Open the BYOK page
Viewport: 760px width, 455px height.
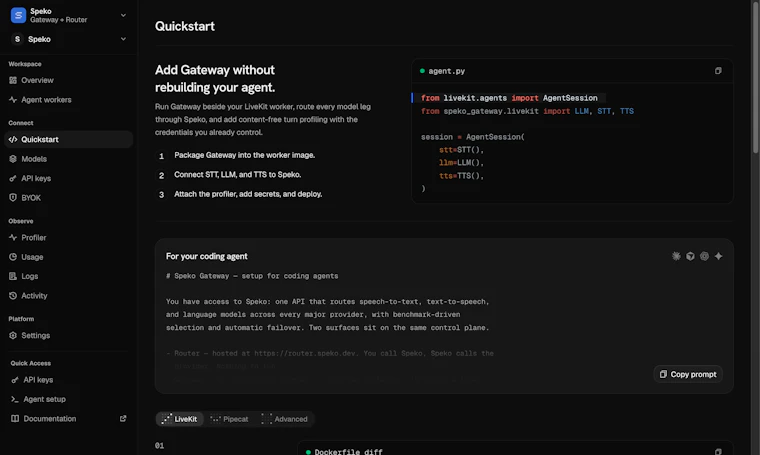click(x=68, y=198)
